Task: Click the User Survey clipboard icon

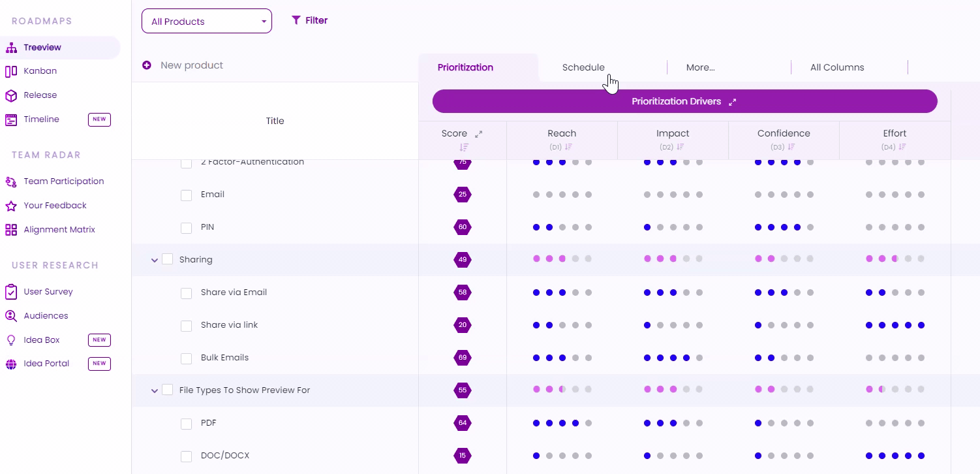Action: 11,292
